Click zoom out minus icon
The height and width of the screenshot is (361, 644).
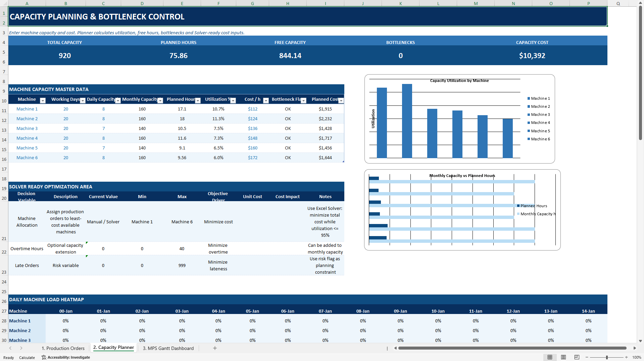587,357
